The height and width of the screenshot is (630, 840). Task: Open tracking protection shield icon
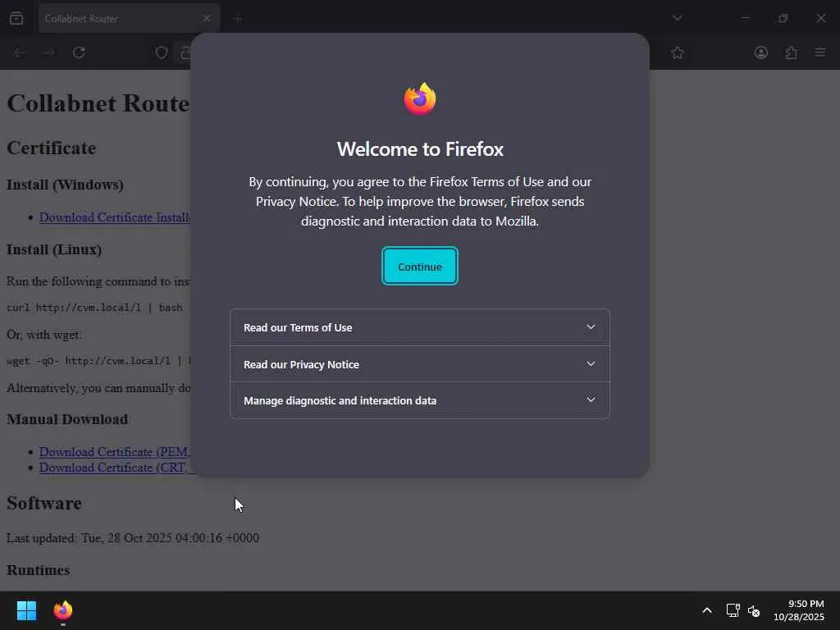(x=162, y=52)
